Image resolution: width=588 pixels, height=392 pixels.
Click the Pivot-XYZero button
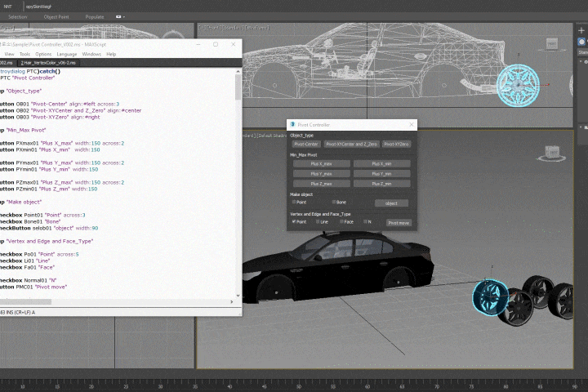396,144
